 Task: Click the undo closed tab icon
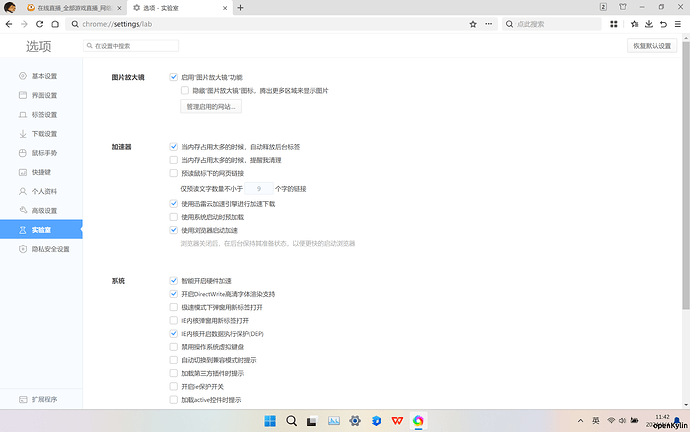(663, 24)
